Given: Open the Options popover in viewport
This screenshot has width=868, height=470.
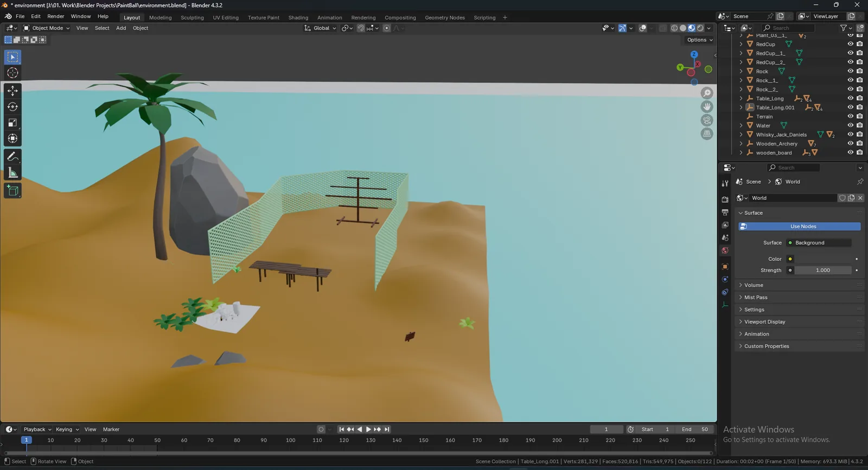Looking at the screenshot, I should 700,40.
